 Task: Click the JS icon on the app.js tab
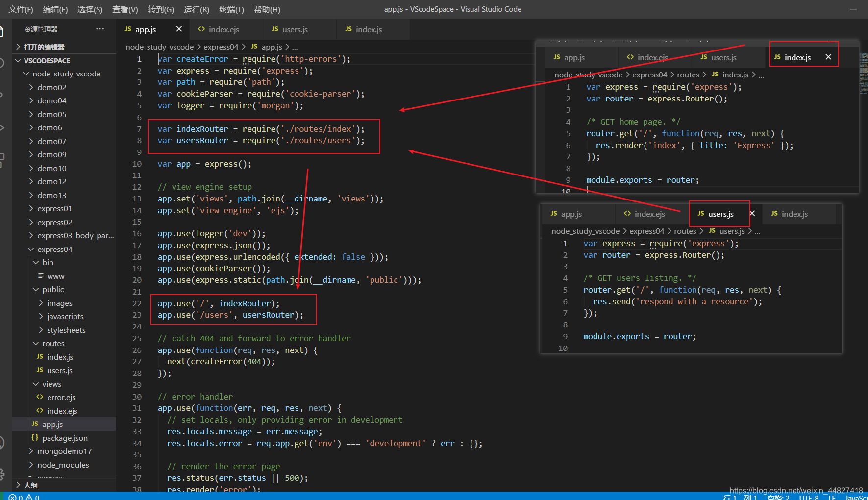click(x=128, y=29)
